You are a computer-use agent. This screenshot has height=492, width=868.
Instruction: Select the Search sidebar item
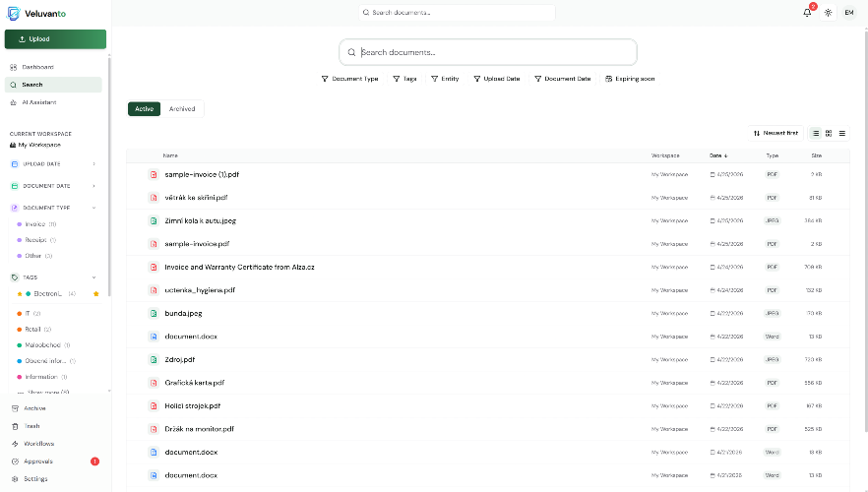click(x=53, y=85)
